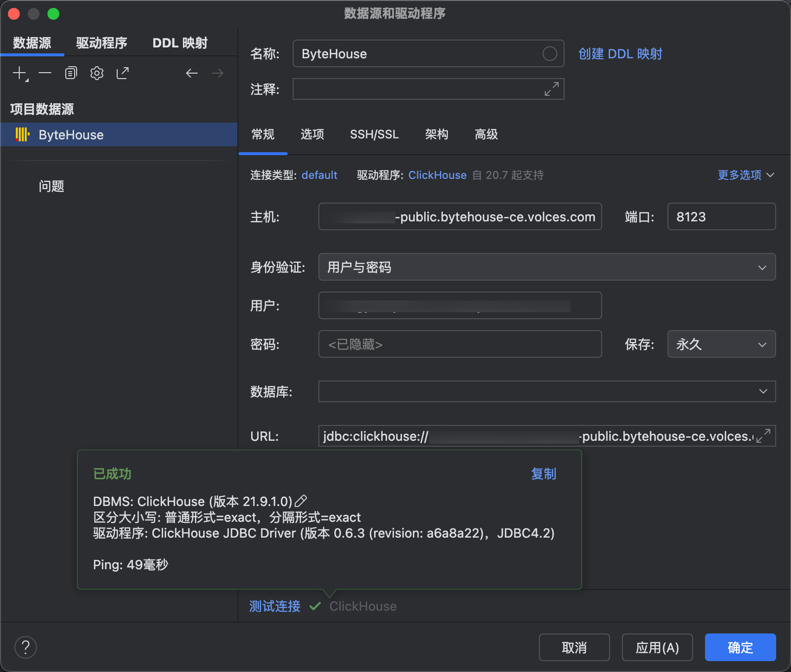Viewport: 791px width, 672px height.
Task: Duplicate the selected data source icon
Action: coord(71,74)
